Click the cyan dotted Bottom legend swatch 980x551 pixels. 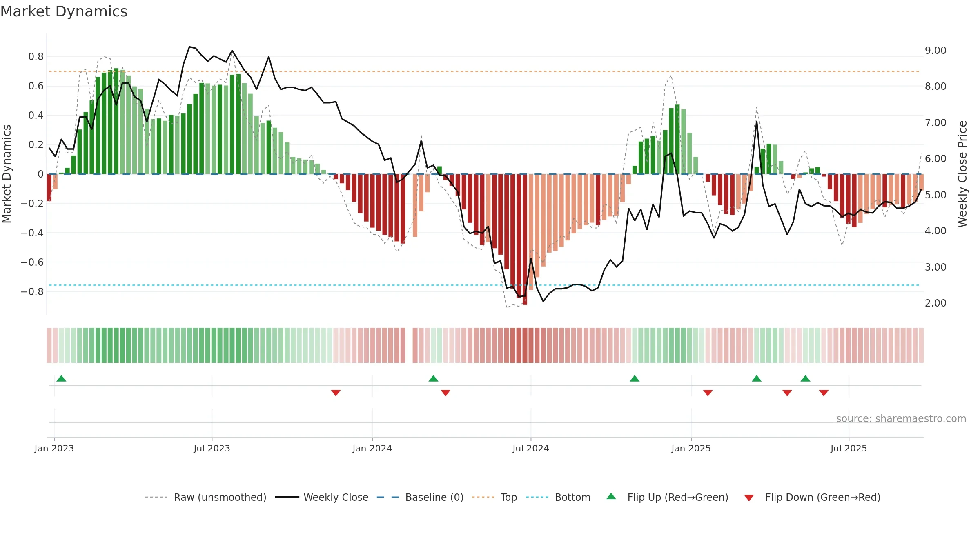(x=537, y=497)
